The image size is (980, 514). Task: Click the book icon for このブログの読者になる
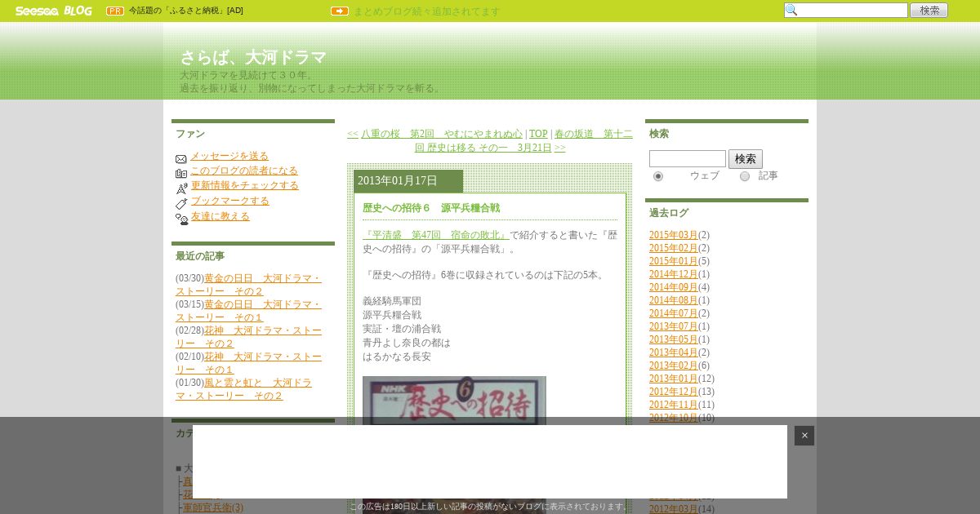(181, 173)
